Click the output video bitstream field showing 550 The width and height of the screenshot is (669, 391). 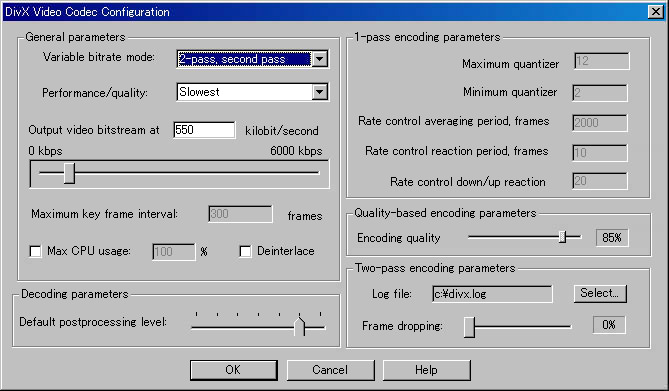(x=204, y=130)
